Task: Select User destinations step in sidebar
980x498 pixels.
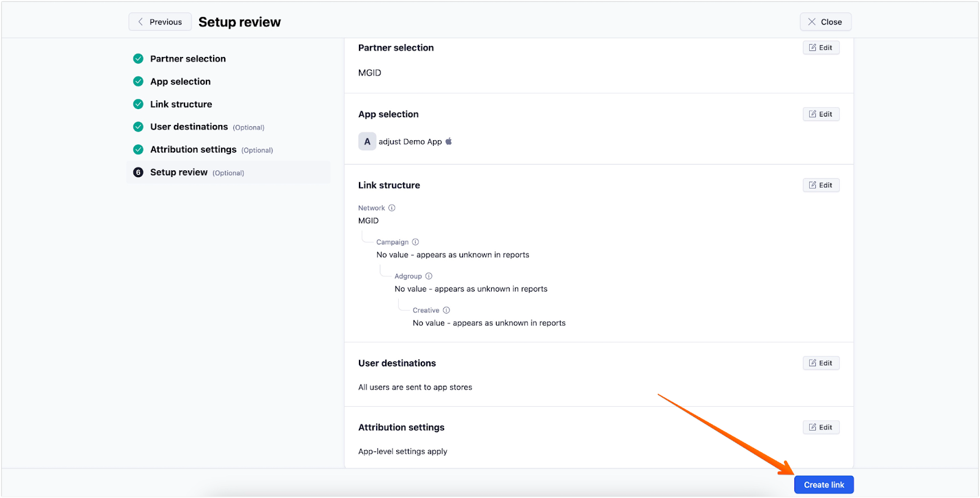Action: 189,127
